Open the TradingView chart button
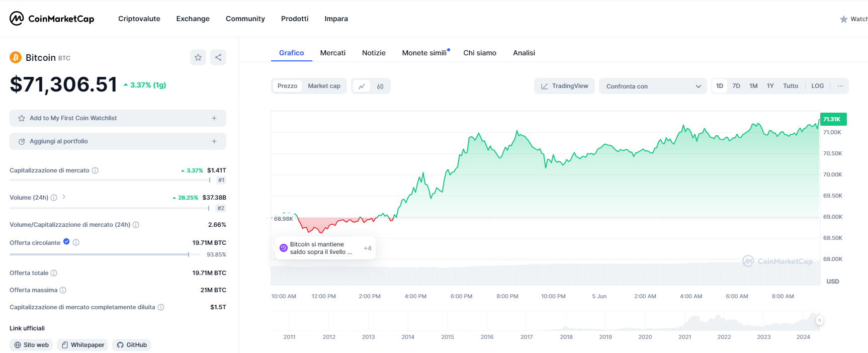 (564, 86)
